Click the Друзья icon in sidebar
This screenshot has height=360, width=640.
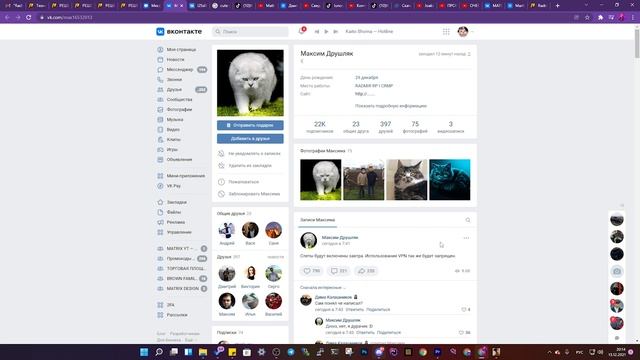click(x=160, y=89)
